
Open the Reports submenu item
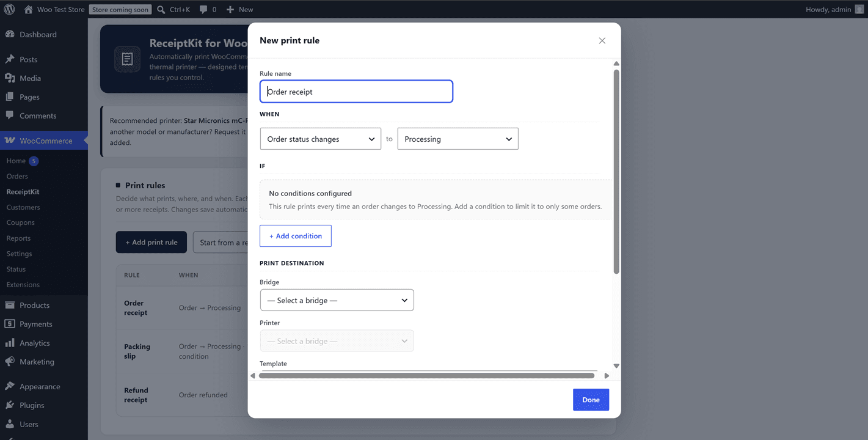click(x=18, y=238)
